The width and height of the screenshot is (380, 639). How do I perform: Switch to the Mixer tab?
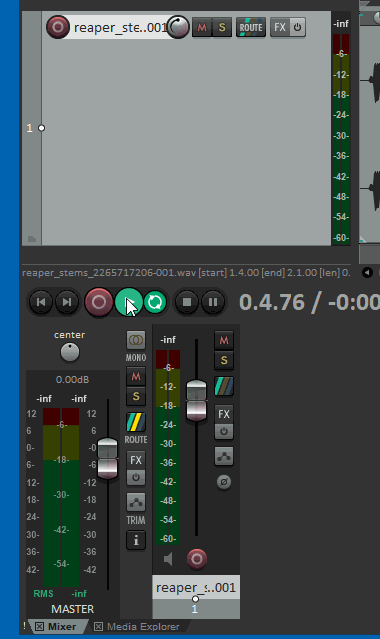click(62, 626)
